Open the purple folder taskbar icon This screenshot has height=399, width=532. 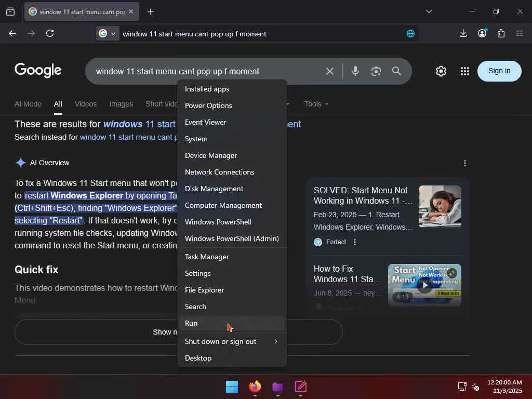277,387
